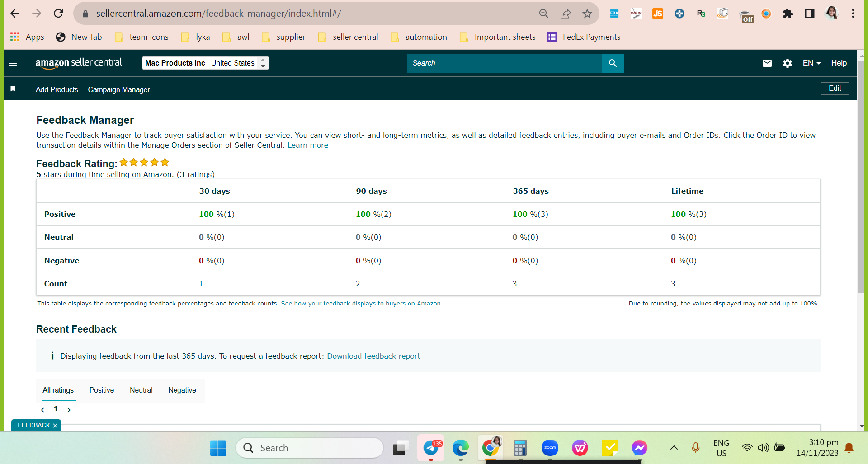Click the orange JS extension icon
The width and height of the screenshot is (868, 464).
658,14
